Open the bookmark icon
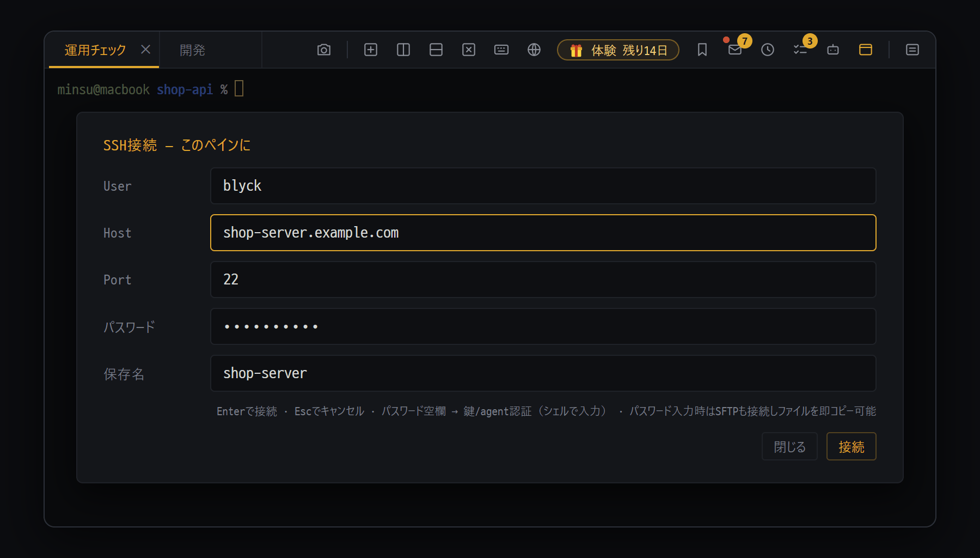 click(702, 50)
